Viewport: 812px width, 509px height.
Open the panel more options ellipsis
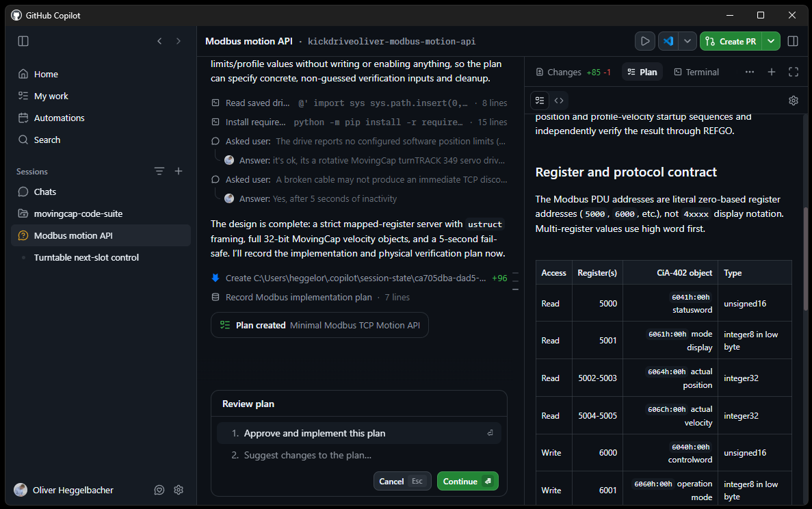point(749,72)
